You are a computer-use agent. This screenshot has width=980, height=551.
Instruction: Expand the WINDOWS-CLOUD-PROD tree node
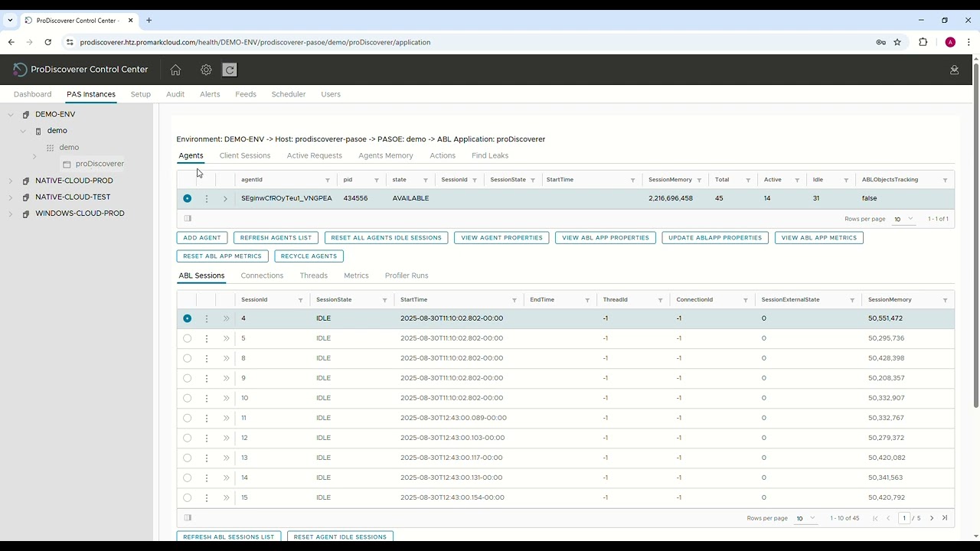pos(11,214)
